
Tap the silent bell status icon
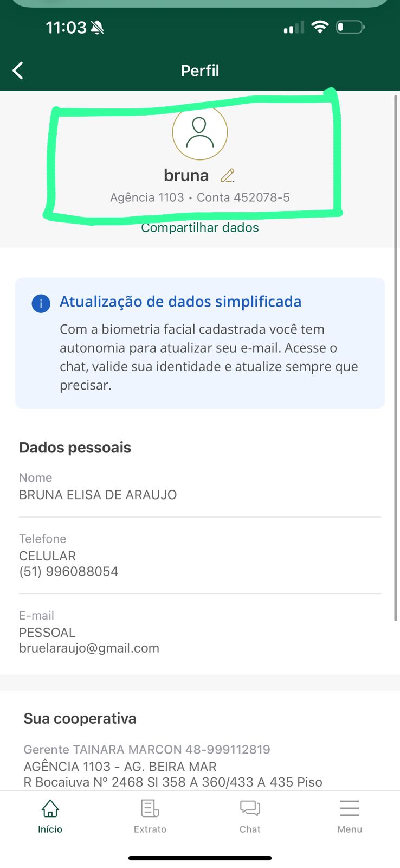[98, 28]
